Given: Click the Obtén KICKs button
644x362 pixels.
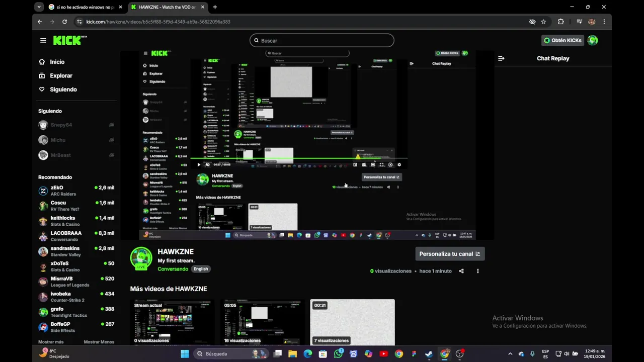Looking at the screenshot, I should 562,40.
